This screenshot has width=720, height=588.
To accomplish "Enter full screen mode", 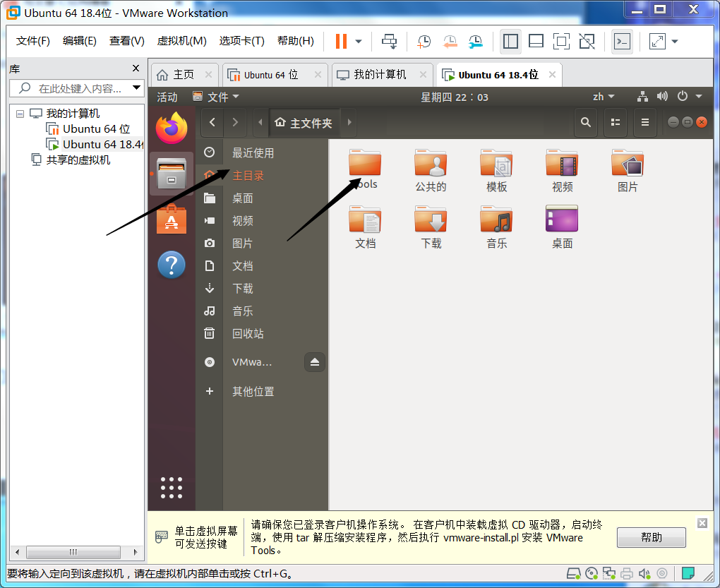I will pyautogui.click(x=561, y=42).
